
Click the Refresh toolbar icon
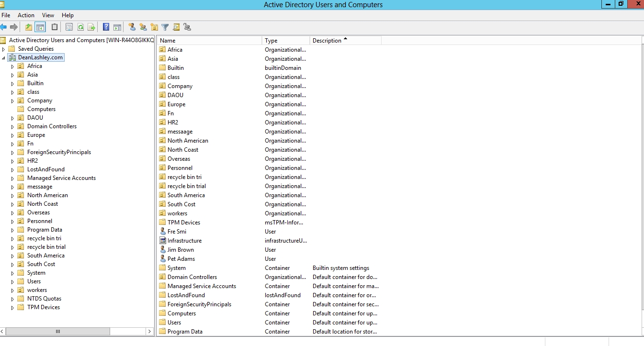pos(80,27)
